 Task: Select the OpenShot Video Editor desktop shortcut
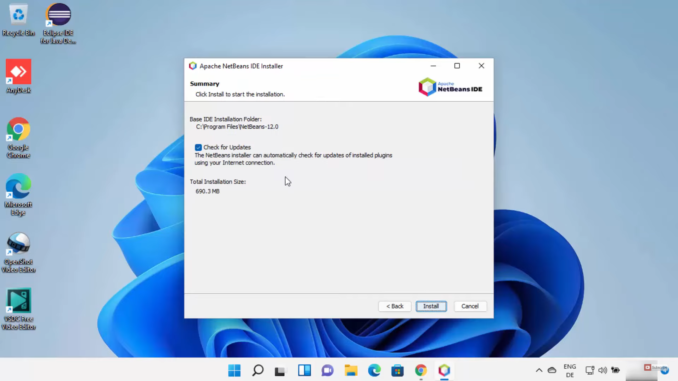(18, 253)
